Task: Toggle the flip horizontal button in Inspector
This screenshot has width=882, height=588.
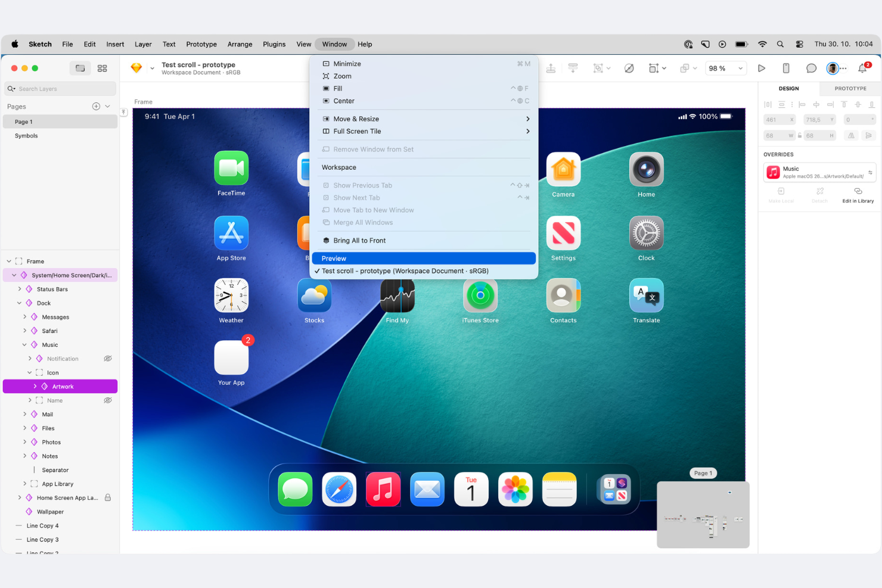Action: (851, 136)
